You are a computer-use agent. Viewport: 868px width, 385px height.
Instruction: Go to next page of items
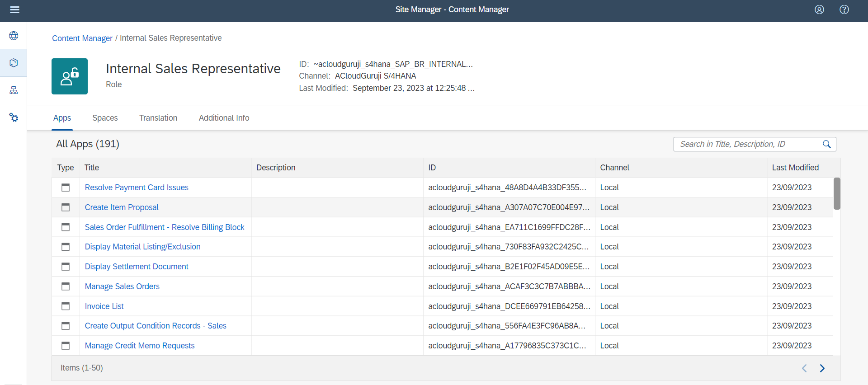[822, 368]
